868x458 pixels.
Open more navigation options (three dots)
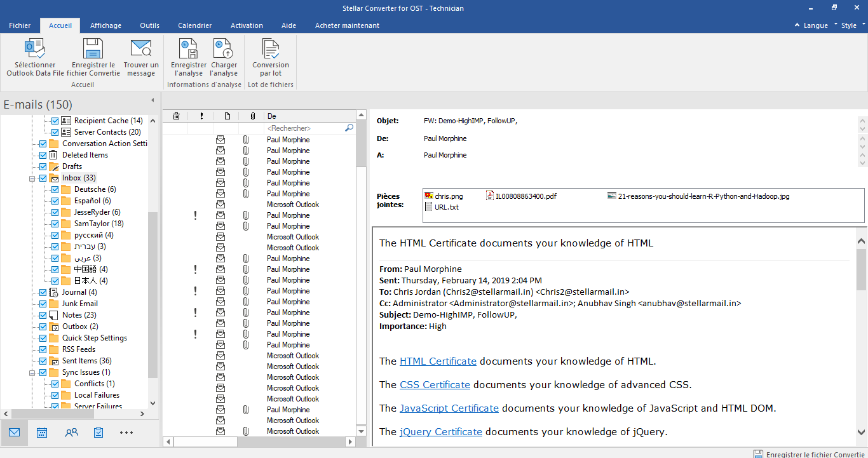coord(126,433)
